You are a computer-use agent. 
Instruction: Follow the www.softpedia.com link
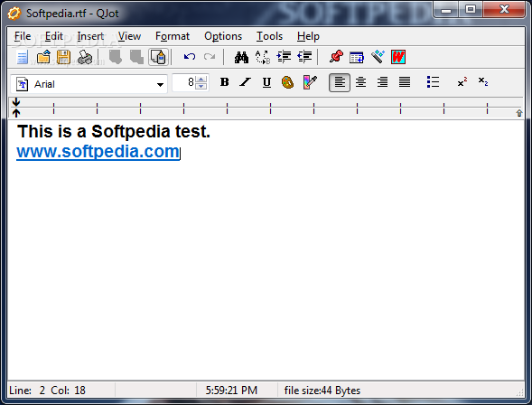point(98,151)
